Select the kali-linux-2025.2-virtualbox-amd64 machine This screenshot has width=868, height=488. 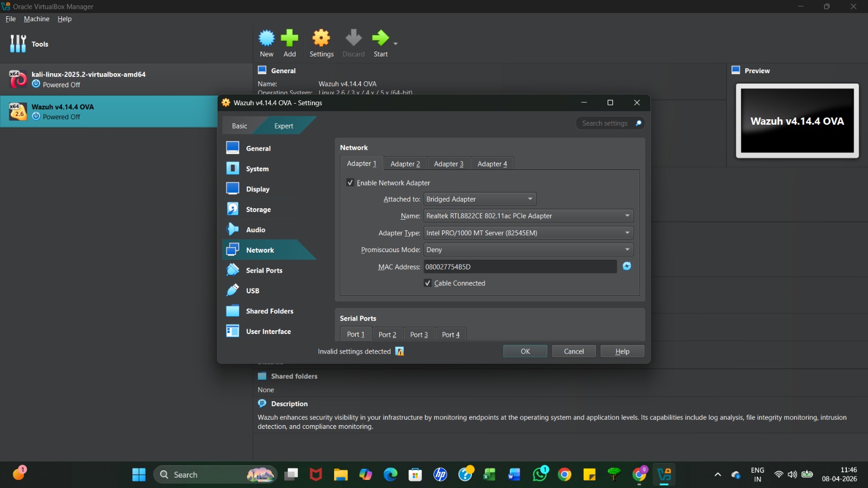pyautogui.click(x=126, y=79)
